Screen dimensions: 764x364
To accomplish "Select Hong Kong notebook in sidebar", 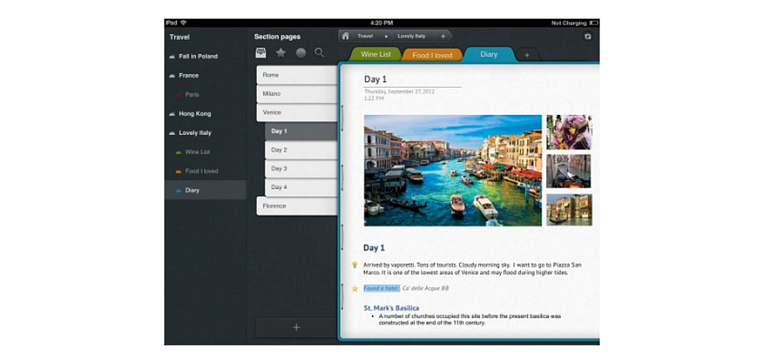I will [x=194, y=114].
